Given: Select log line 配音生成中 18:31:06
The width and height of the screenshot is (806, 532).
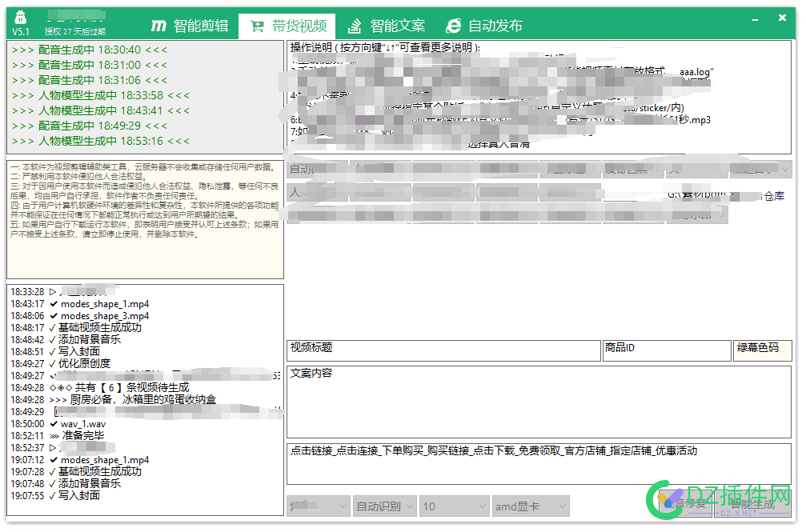Looking at the screenshot, I should [x=90, y=80].
